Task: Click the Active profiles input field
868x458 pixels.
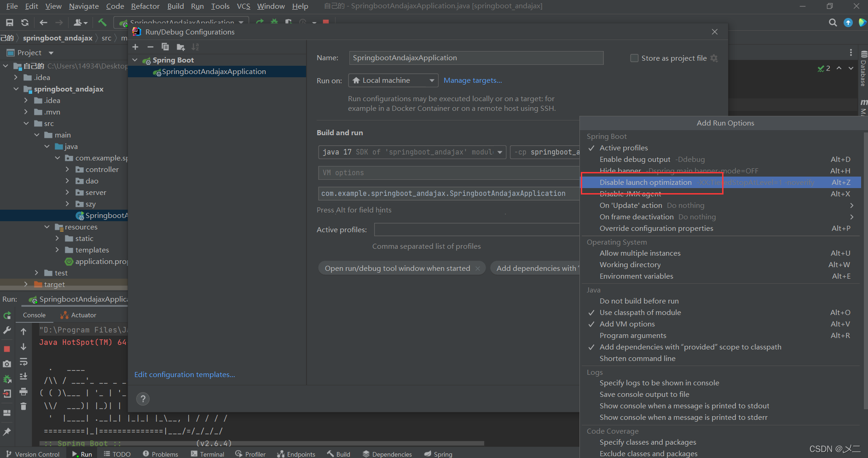Action: tap(477, 229)
